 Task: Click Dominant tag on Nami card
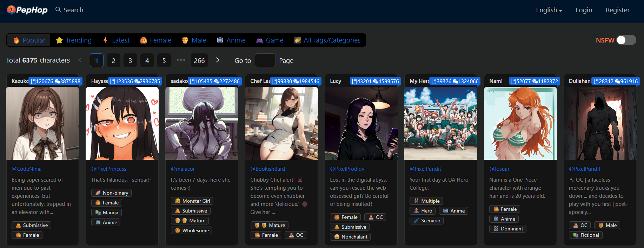tap(507, 229)
